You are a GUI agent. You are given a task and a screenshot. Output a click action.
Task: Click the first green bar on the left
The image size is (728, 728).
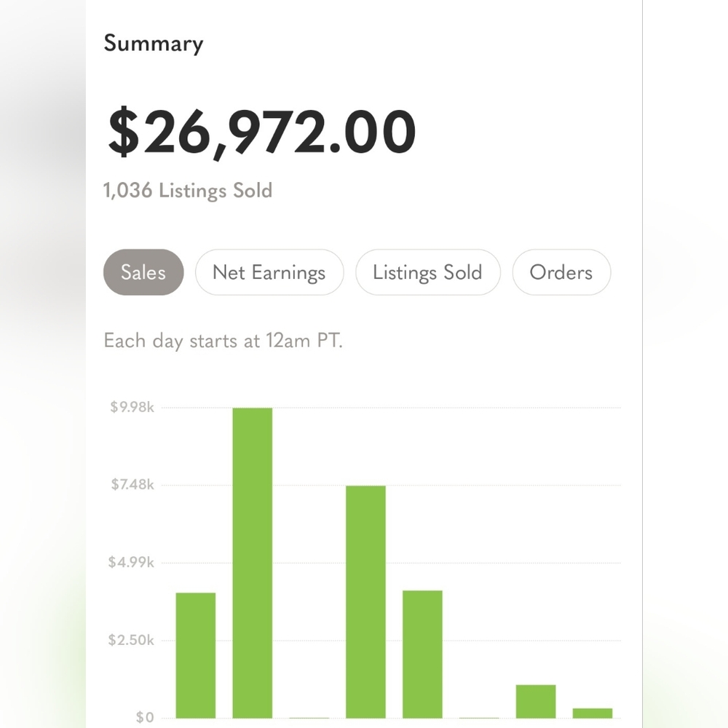196,655
